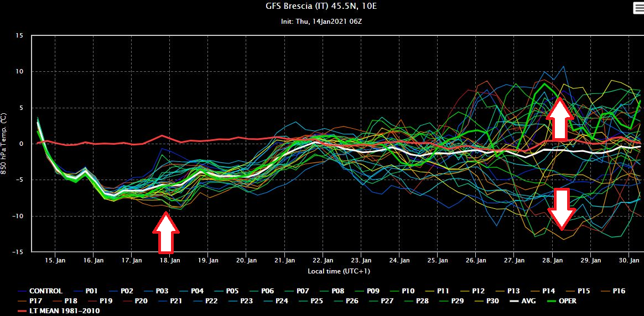Show or hide the P29 line
644x316 pixels.
pyautogui.click(x=452, y=301)
